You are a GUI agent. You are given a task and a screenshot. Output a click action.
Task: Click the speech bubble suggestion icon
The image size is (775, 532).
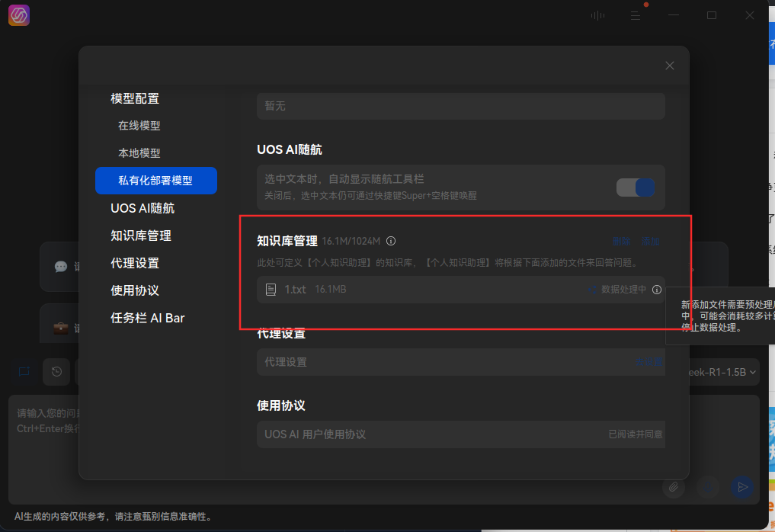coord(61,267)
